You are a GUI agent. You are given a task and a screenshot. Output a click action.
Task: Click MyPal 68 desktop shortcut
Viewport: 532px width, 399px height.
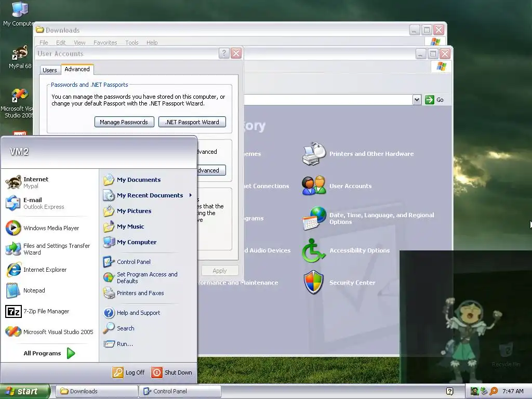pyautogui.click(x=20, y=58)
